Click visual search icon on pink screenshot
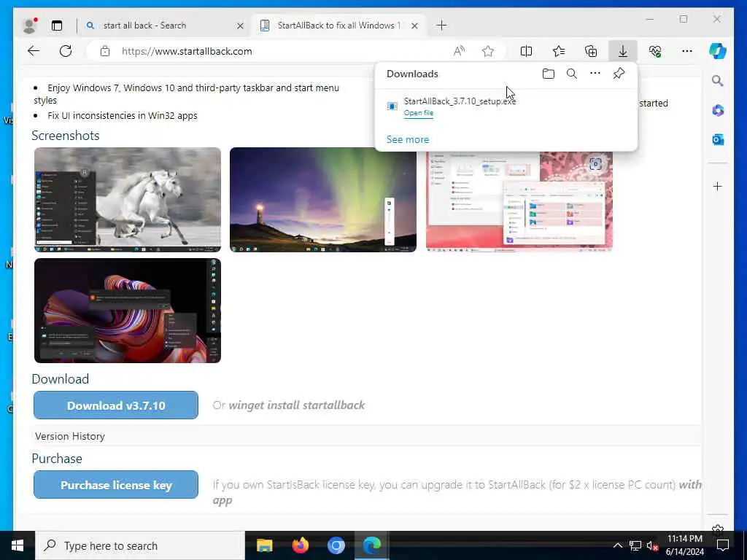 595,164
